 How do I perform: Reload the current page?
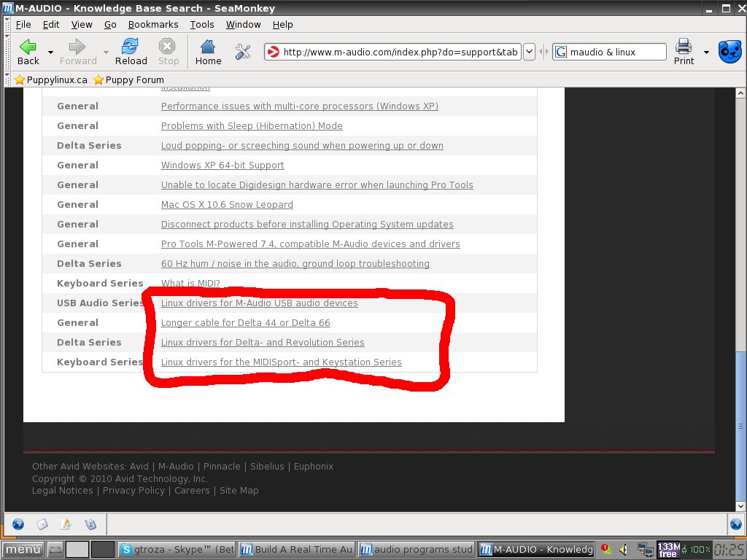click(x=131, y=52)
